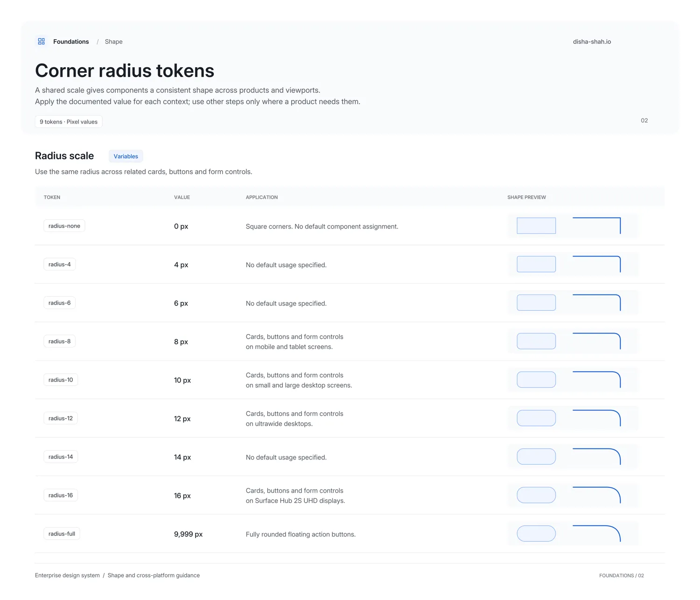The height and width of the screenshot is (600, 700).
Task: Click the ultrawide desktops description
Action: pos(294,419)
